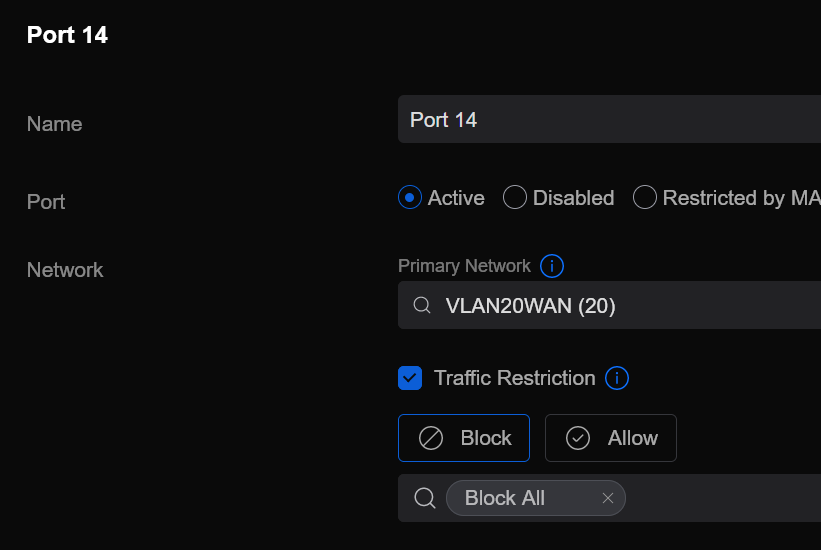The height and width of the screenshot is (550, 821).
Task: Choose the Restricted by MAC option
Action: pyautogui.click(x=646, y=198)
